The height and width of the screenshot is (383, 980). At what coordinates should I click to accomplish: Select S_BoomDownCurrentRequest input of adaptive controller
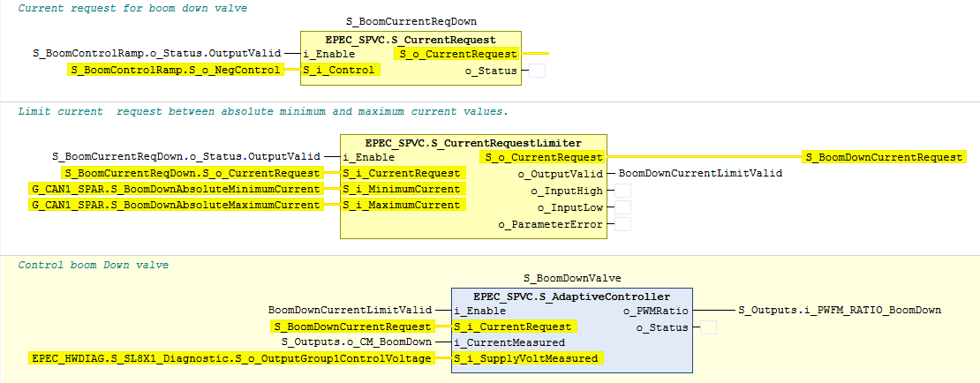[x=352, y=327]
